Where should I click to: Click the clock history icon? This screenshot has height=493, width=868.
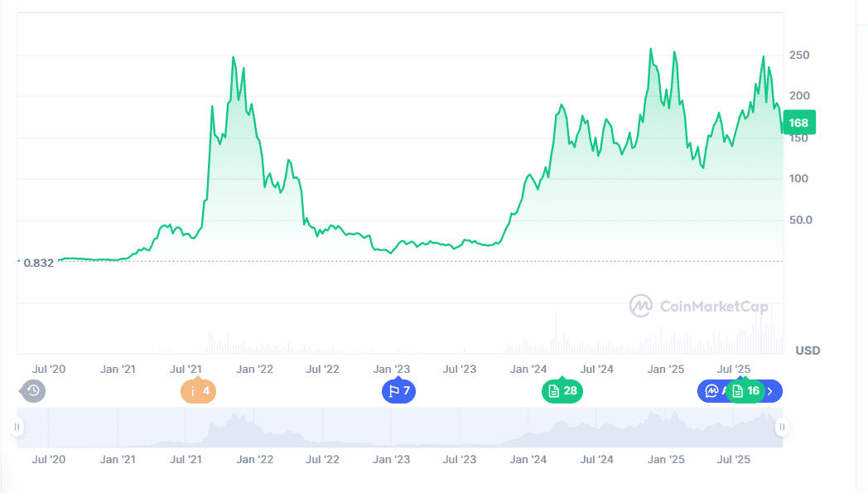point(31,390)
